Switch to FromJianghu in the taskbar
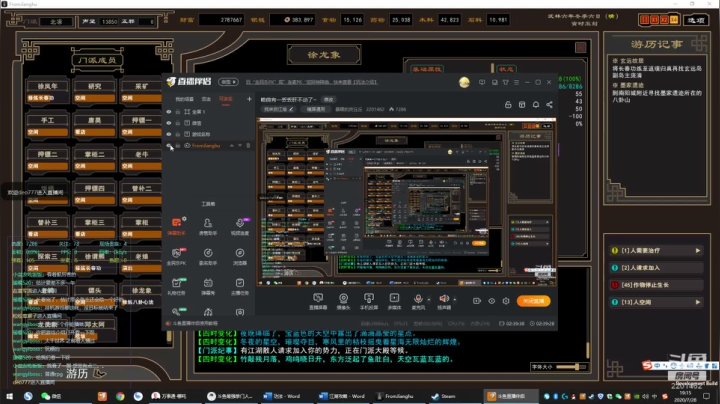The image size is (720, 404). 395,396
